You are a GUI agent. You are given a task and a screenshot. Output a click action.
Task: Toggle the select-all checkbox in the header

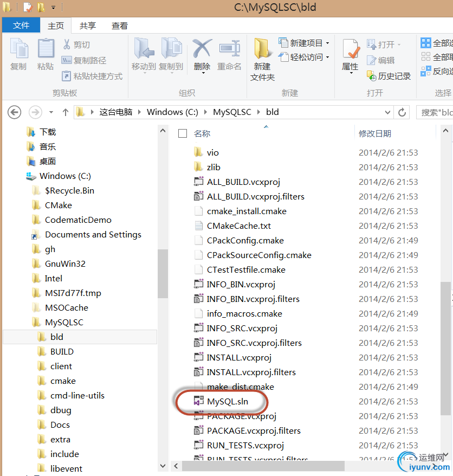coord(183,133)
